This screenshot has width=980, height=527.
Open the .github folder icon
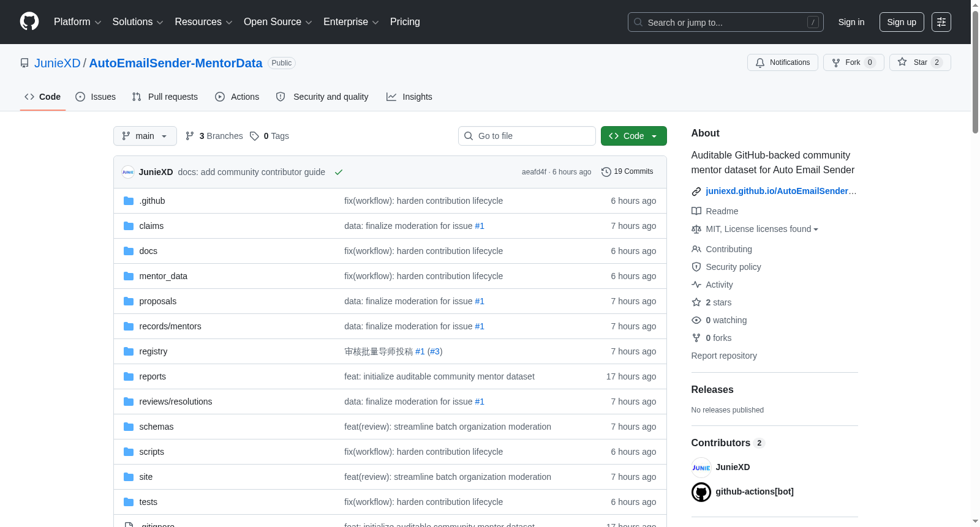[129, 201]
